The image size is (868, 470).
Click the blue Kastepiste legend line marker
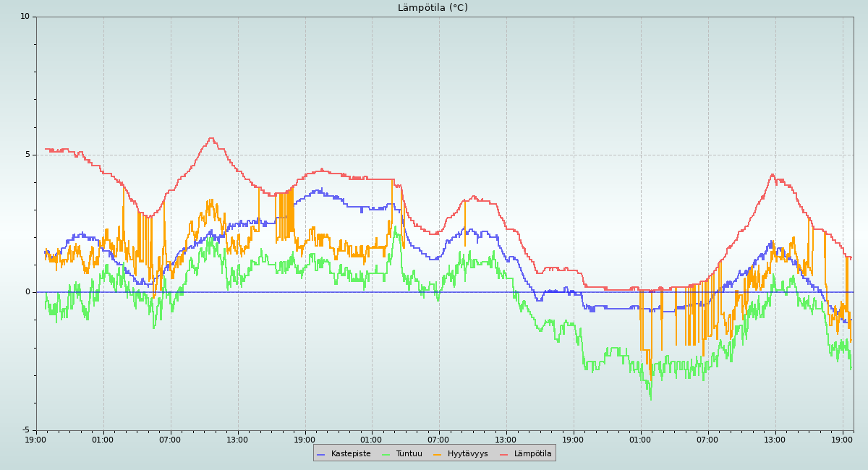[321, 454]
